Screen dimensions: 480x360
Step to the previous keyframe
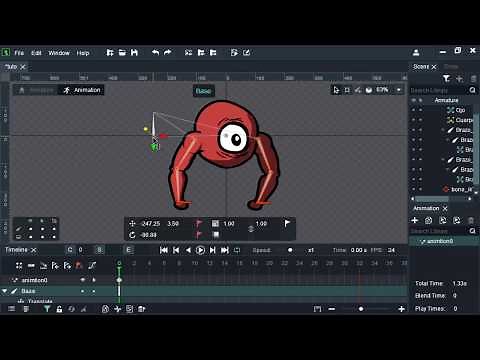click(176, 250)
